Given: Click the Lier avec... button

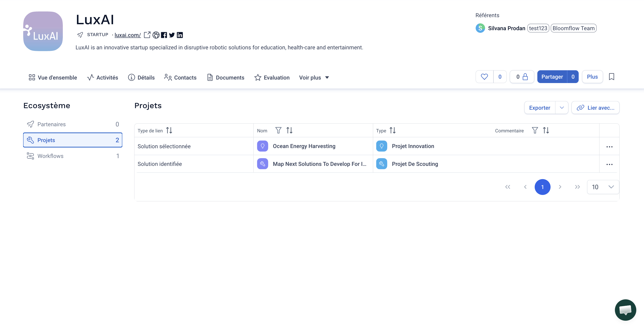Looking at the screenshot, I should (x=595, y=108).
